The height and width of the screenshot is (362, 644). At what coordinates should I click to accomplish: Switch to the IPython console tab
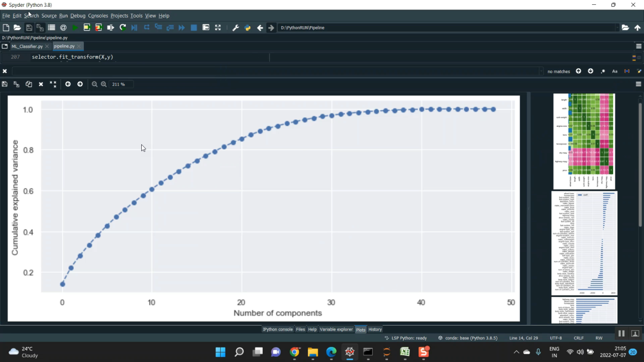[278, 329]
